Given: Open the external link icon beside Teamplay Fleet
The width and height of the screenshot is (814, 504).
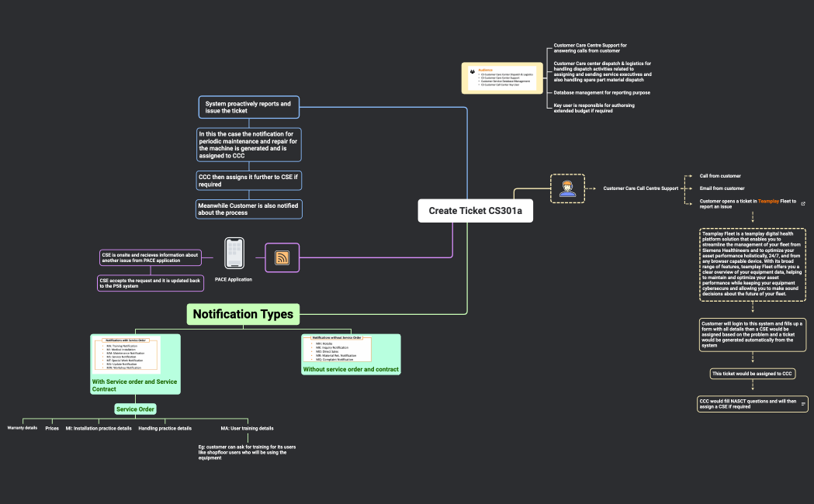Looking at the screenshot, I should (802, 202).
